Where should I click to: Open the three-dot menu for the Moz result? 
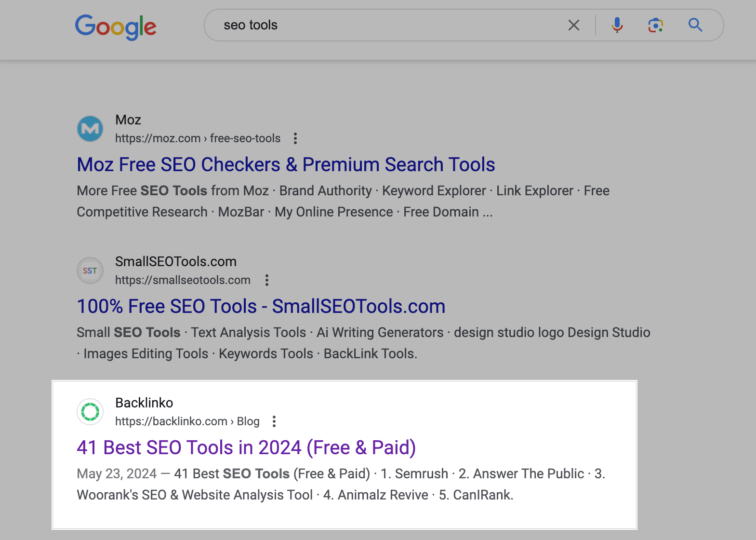point(295,139)
